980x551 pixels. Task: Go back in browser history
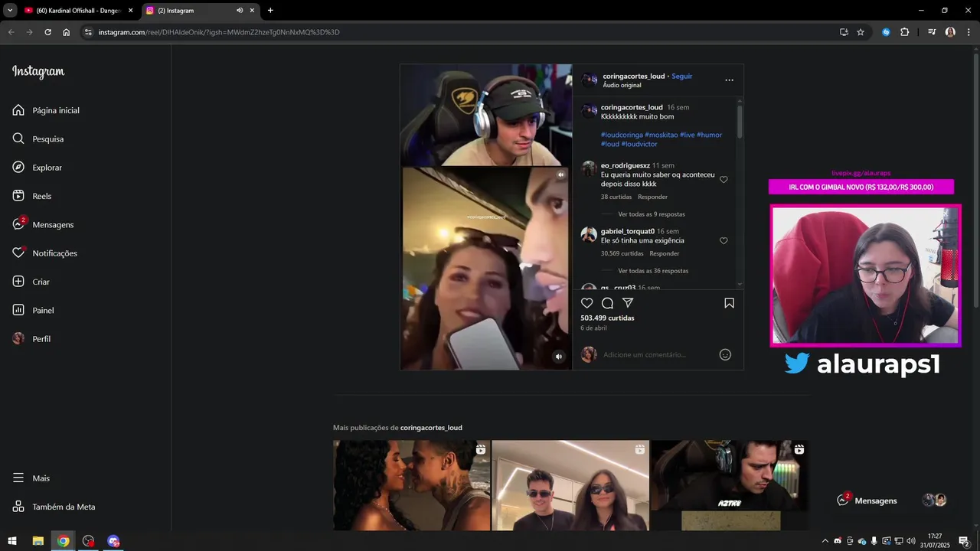11,32
